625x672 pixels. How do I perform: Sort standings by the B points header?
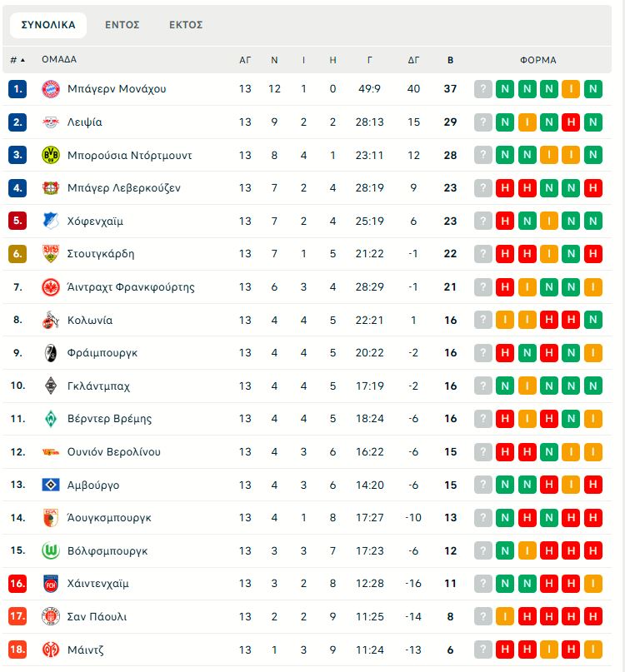tap(451, 60)
